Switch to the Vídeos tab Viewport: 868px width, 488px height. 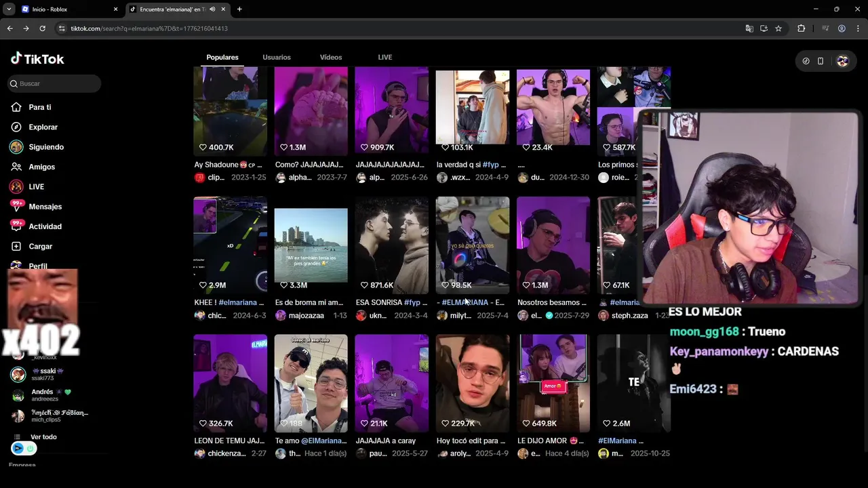(x=331, y=58)
